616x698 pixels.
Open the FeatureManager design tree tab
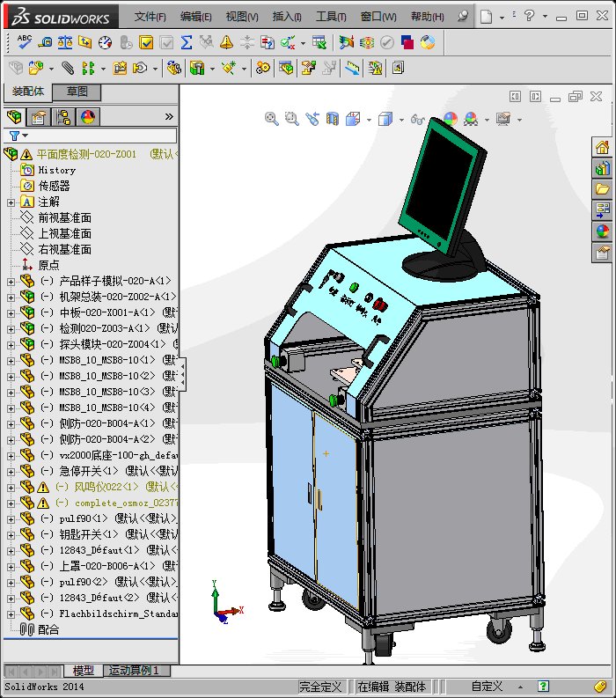(x=15, y=117)
